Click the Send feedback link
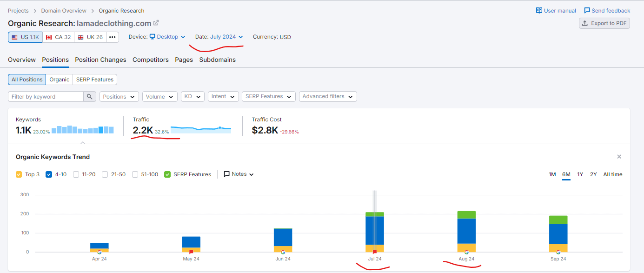Viewport: 644px width, 273px height. coord(607,11)
